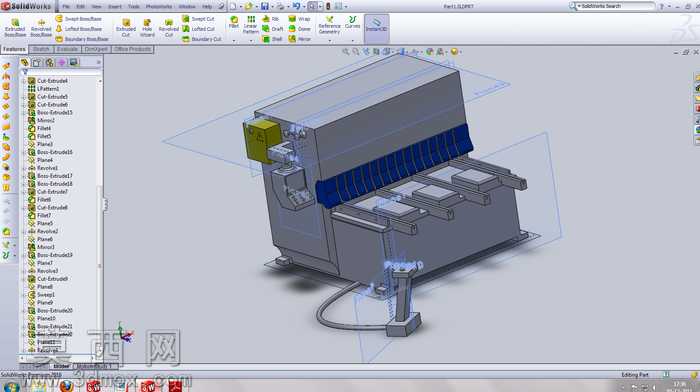This screenshot has height=392, width=700.
Task: Click the Linear Pattern tool
Action: 250,25
